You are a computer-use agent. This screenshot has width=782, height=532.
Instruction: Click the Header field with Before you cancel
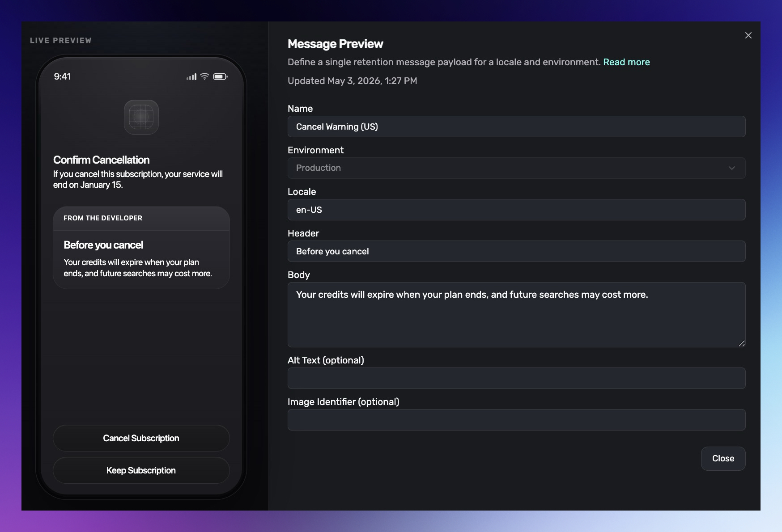516,251
